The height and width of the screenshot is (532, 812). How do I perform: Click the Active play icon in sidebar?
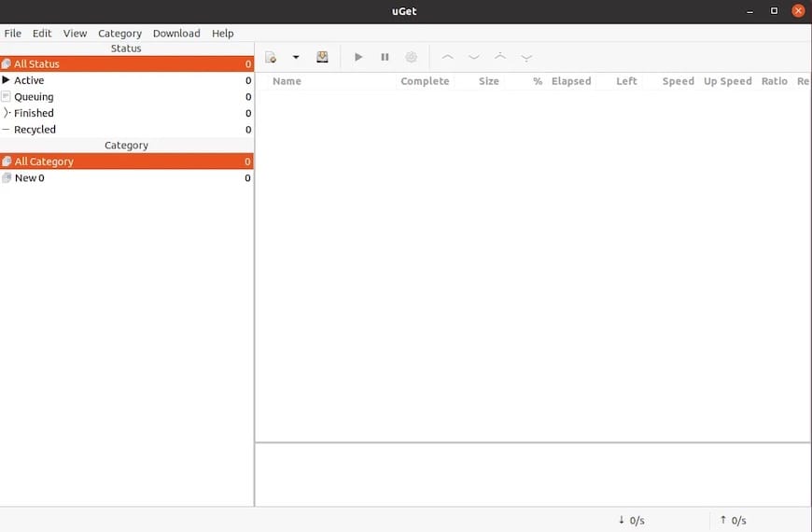coord(7,79)
